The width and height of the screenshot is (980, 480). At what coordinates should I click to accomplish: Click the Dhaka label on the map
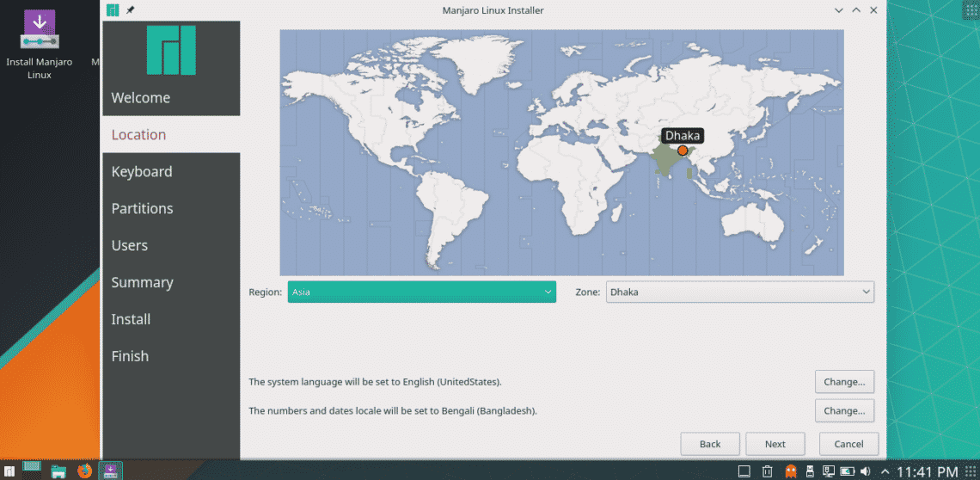[683, 135]
